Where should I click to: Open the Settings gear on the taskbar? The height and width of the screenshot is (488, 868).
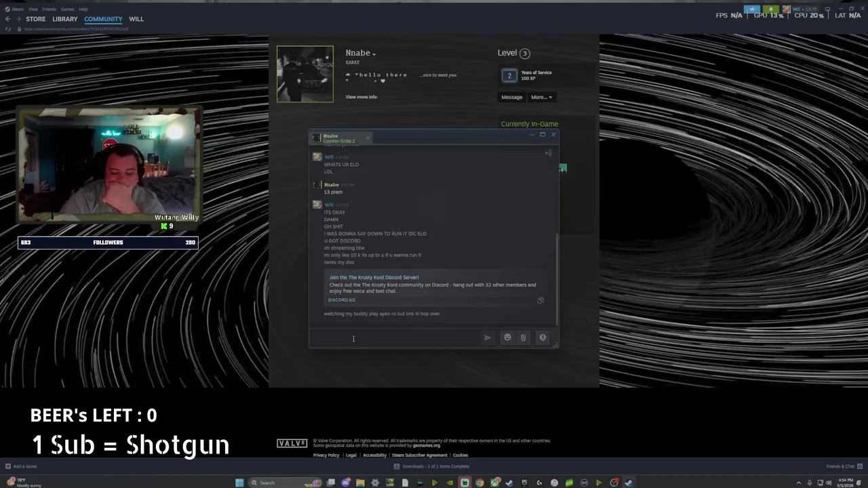(x=375, y=483)
